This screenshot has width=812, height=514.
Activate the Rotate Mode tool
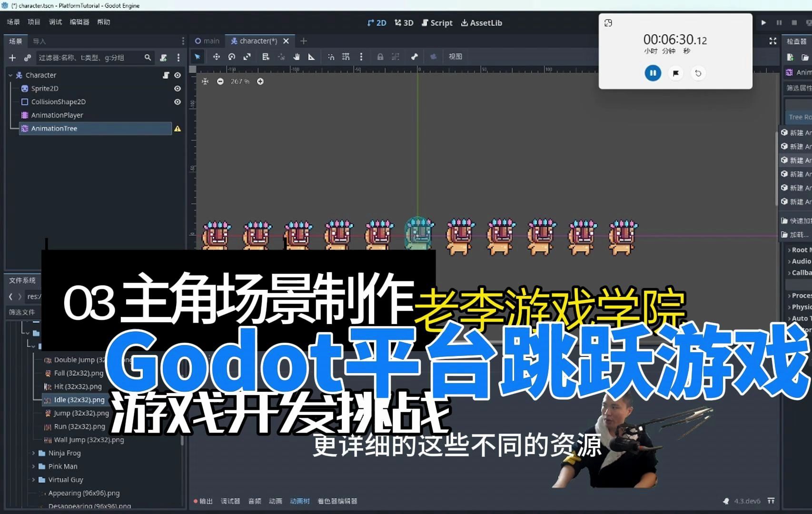click(x=231, y=57)
